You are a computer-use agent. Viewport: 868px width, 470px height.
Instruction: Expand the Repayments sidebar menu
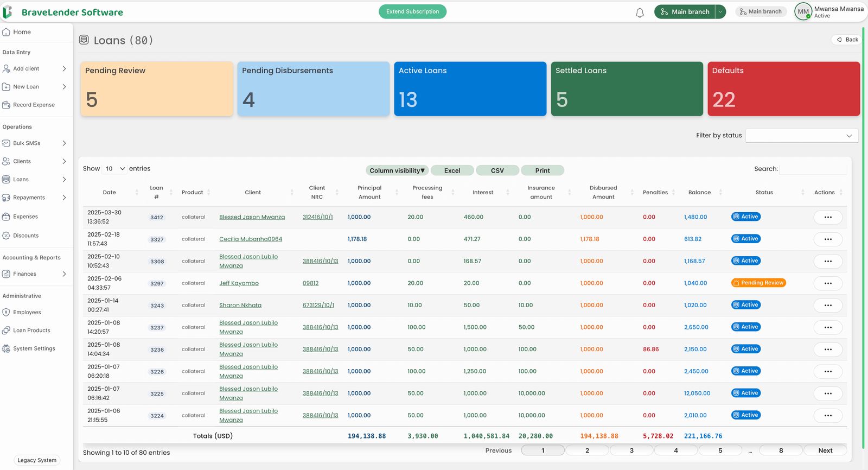(x=64, y=198)
